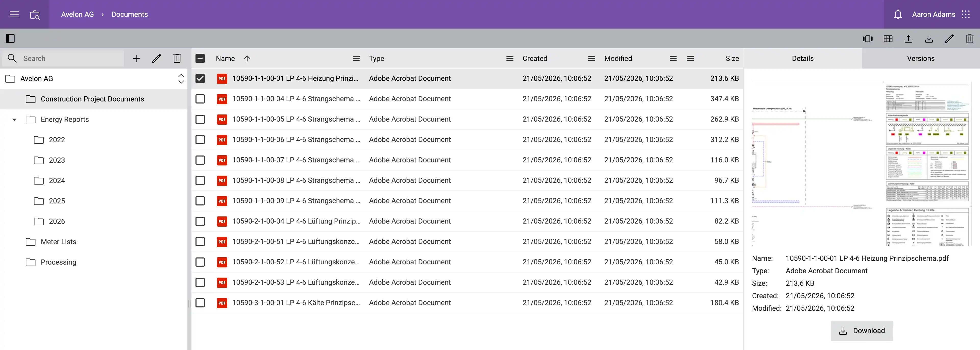Screen dimensions: 980x350
Task: Open the hamburger navigation menu
Action: 14,15
